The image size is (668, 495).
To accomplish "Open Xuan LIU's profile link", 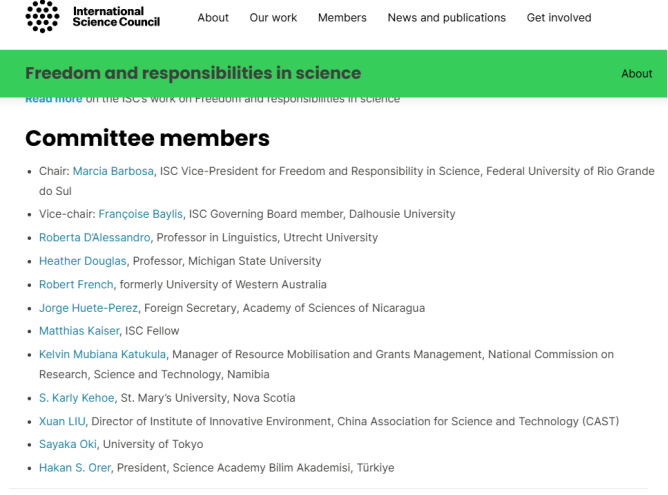I will (63, 421).
